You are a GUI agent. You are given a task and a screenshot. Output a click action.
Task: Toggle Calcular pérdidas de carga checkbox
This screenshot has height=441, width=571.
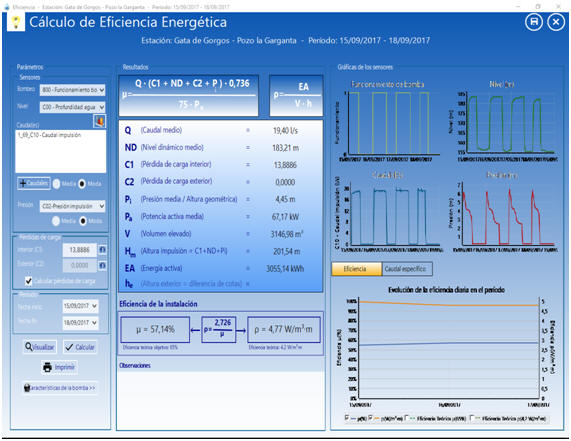[x=28, y=281]
